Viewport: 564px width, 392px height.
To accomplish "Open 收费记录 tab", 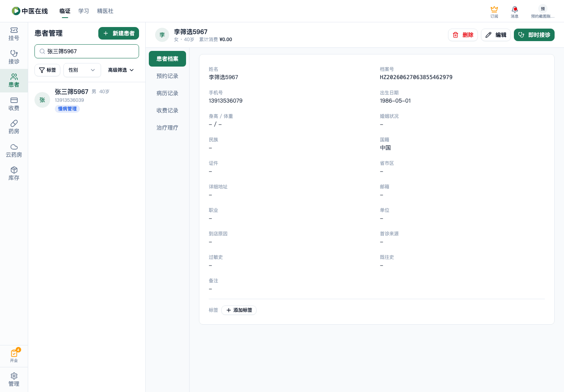I will tap(167, 110).
